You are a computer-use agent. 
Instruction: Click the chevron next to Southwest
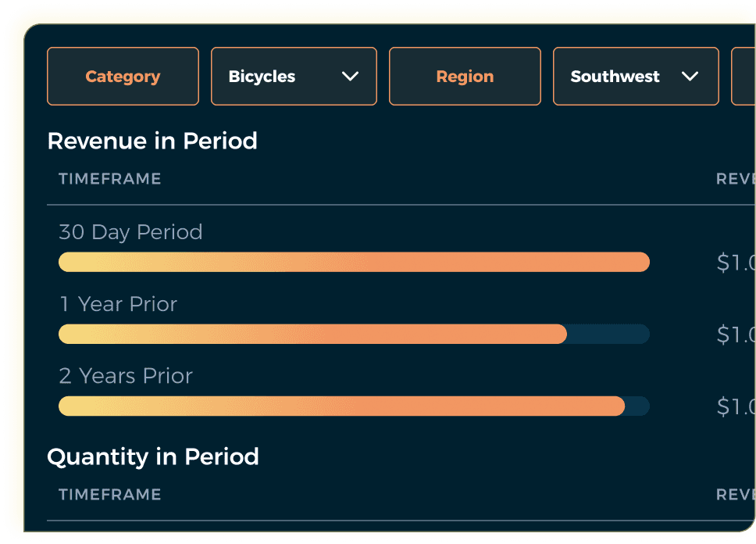[x=690, y=76]
